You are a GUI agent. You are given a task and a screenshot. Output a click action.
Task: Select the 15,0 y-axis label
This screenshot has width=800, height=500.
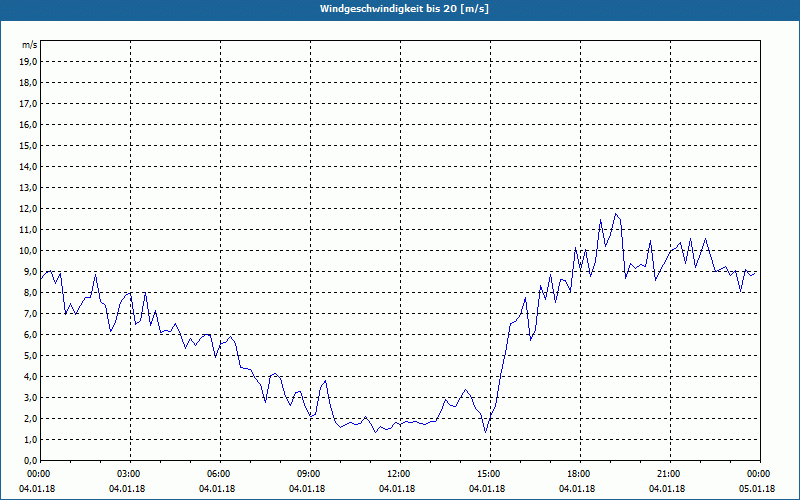pos(28,145)
